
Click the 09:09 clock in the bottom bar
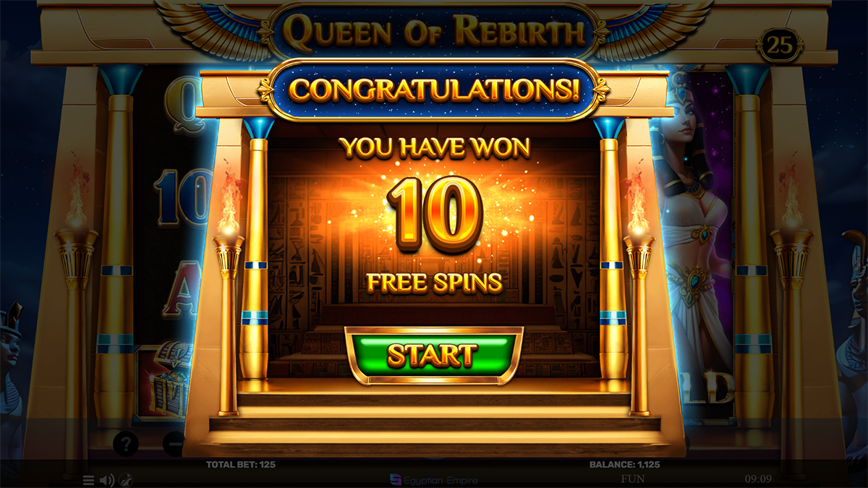(758, 479)
